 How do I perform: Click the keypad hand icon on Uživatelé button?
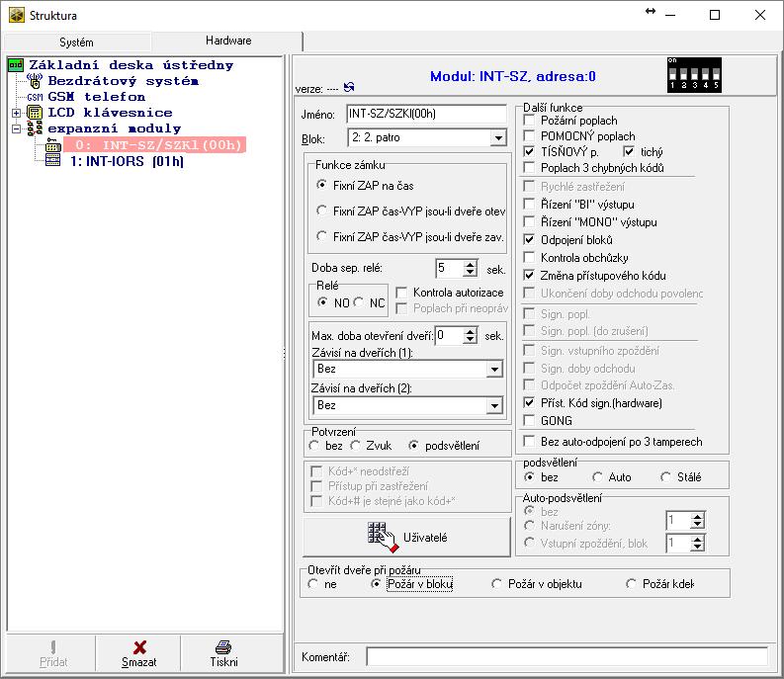pyautogui.click(x=383, y=538)
